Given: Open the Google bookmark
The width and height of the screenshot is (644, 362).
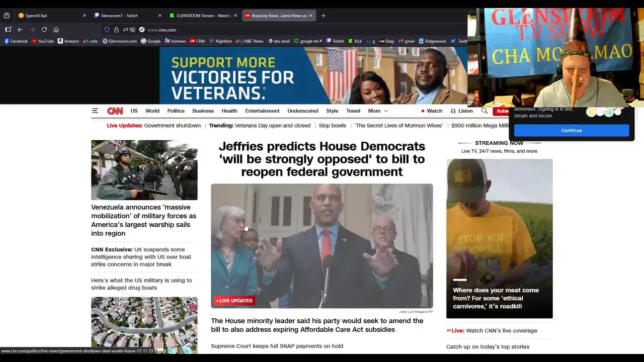Looking at the screenshot, I should pyautogui.click(x=151, y=41).
